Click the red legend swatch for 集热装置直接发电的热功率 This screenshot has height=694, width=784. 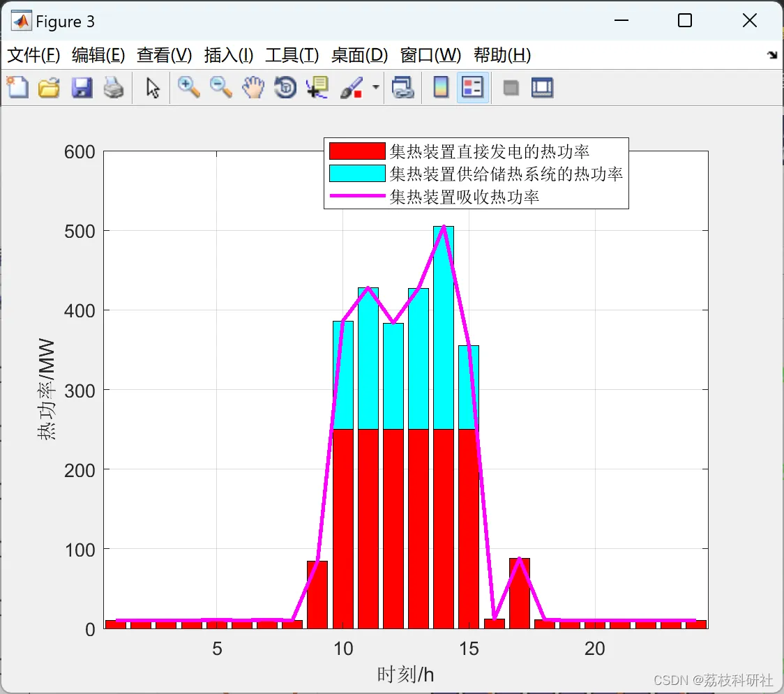(357, 151)
